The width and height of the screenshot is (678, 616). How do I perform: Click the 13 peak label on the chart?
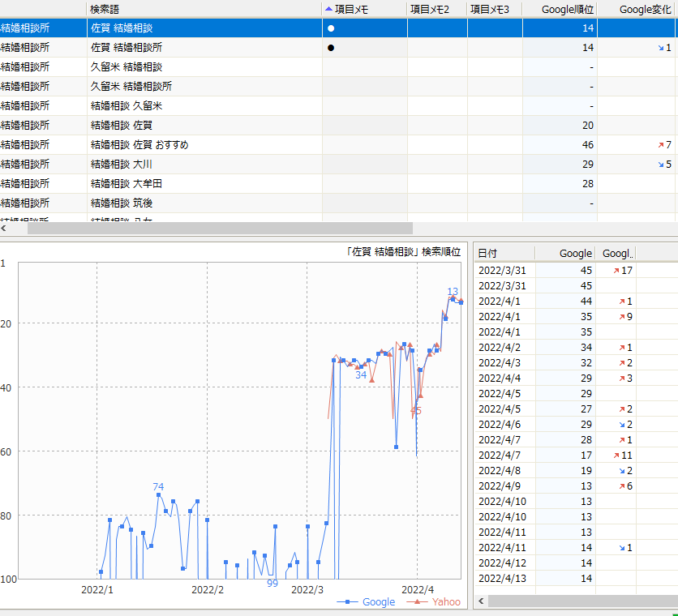click(453, 291)
